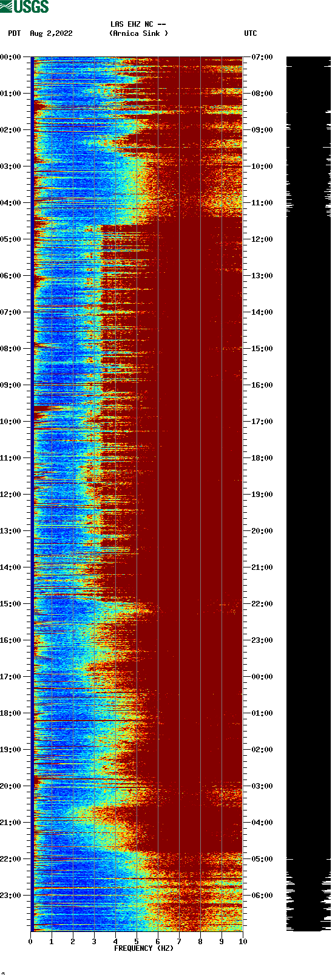Click 06:00 on the right UTC axis
Image resolution: width=335 pixels, height=980 pixels.
(x=262, y=896)
